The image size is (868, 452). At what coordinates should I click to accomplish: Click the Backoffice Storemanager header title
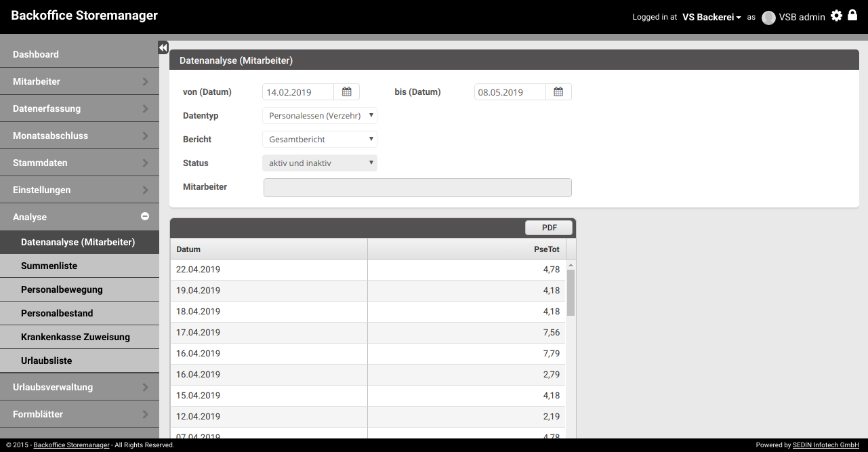(85, 16)
